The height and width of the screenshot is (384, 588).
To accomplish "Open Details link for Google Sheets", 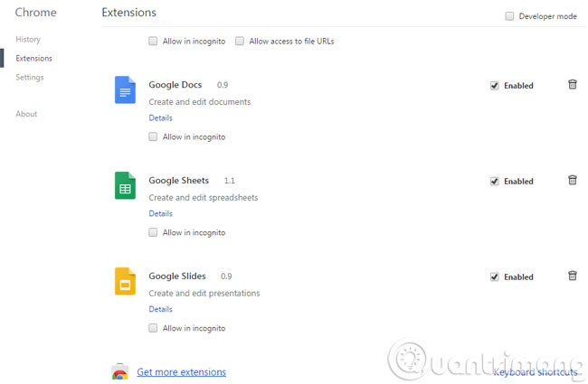I will coord(160,213).
